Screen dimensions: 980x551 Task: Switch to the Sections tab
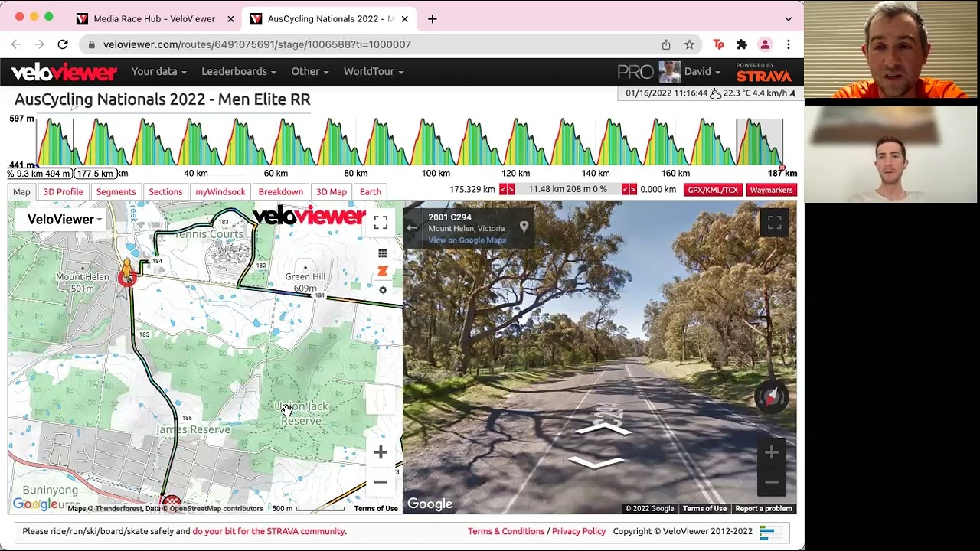[165, 192]
